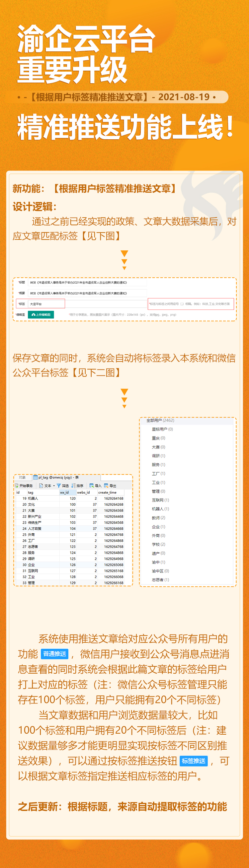The width and height of the screenshot is (249, 868).
Task: Click wx_id value 104
Action: 72,528
